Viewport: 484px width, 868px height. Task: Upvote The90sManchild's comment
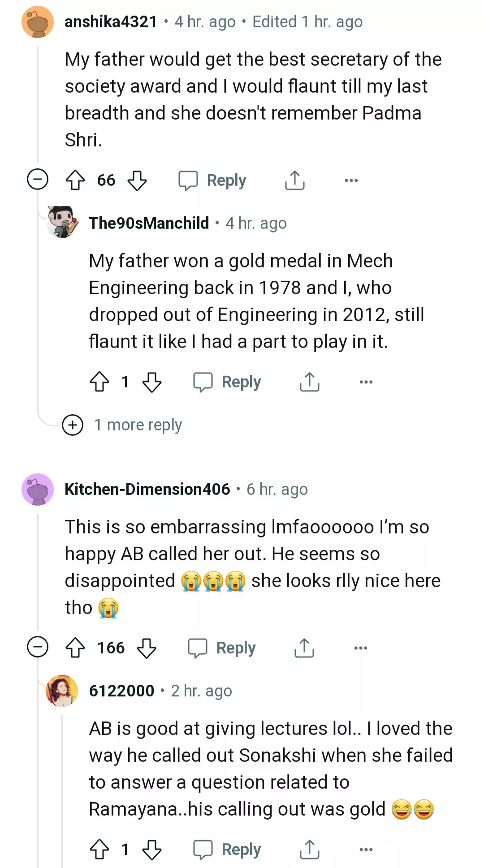tap(99, 382)
